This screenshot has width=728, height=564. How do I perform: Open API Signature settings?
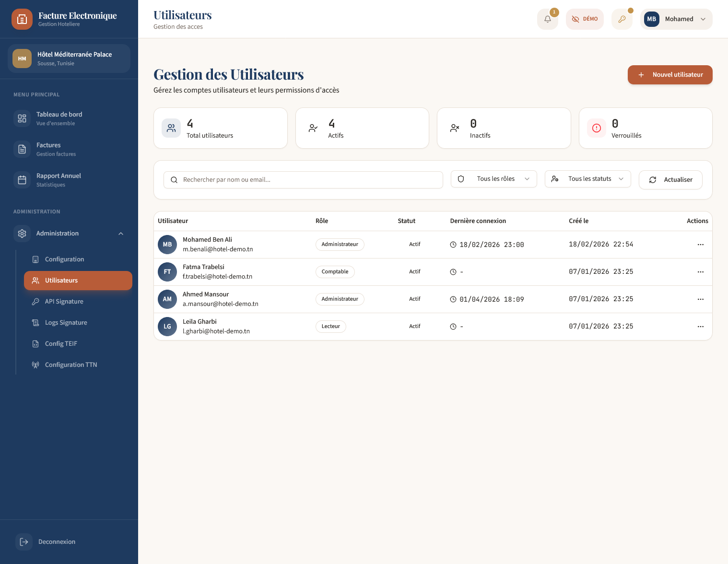coord(64,302)
